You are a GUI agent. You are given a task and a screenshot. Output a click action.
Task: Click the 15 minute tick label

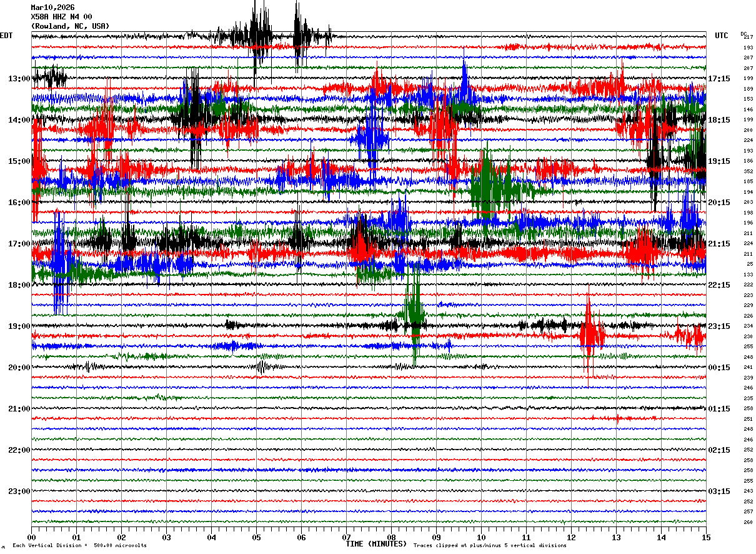click(705, 538)
